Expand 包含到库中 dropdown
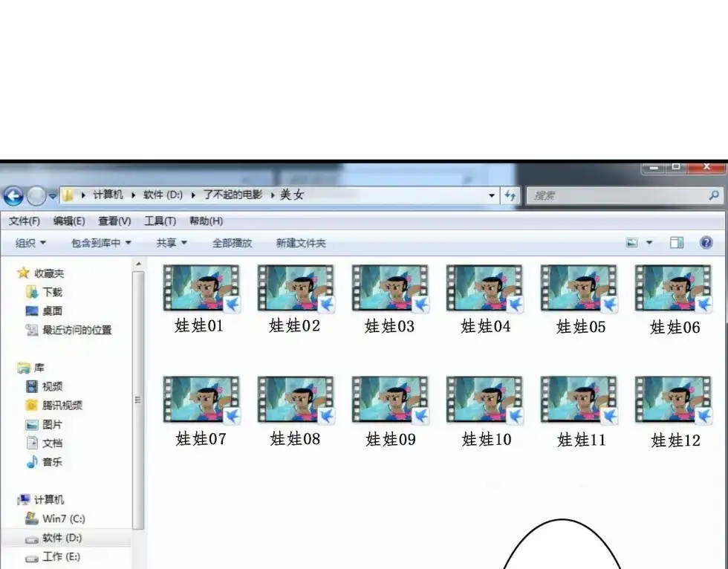Image resolution: width=728 pixels, height=569 pixels. (101, 243)
